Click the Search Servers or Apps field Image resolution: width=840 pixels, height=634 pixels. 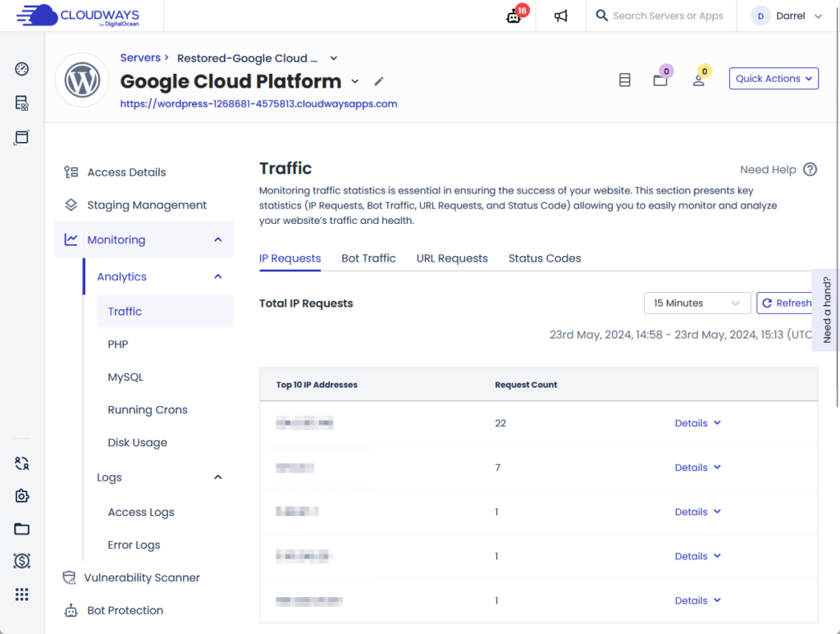668,16
